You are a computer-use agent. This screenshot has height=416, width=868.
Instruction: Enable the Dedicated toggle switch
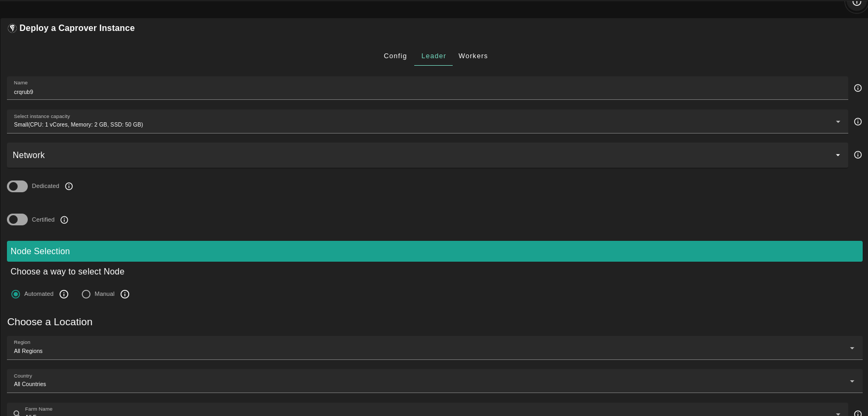(x=17, y=186)
